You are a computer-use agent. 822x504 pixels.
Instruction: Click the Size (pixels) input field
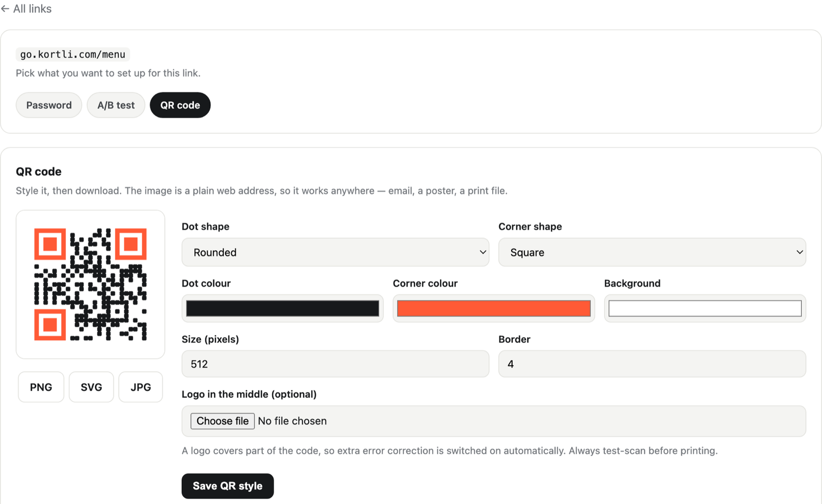click(x=335, y=364)
